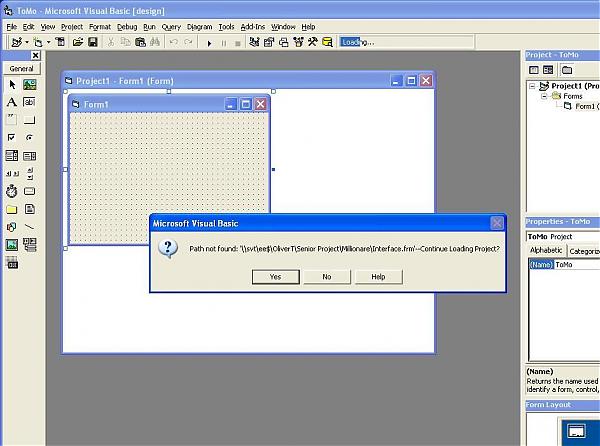Select the Pointer tool in toolbox
This screenshot has height=446, width=600.
pos(12,84)
